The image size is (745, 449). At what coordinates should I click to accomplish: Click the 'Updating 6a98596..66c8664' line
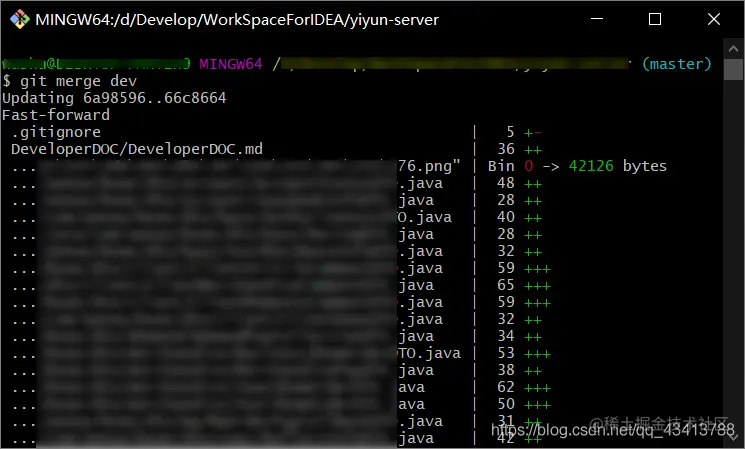(114, 98)
